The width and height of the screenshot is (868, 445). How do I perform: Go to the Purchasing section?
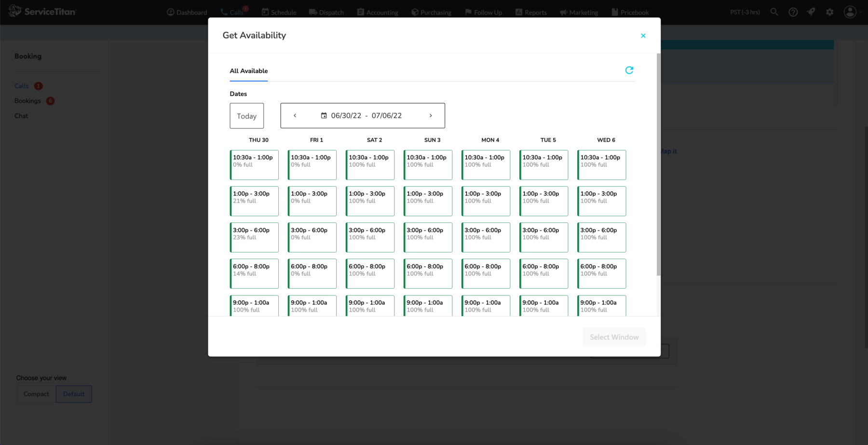[431, 12]
